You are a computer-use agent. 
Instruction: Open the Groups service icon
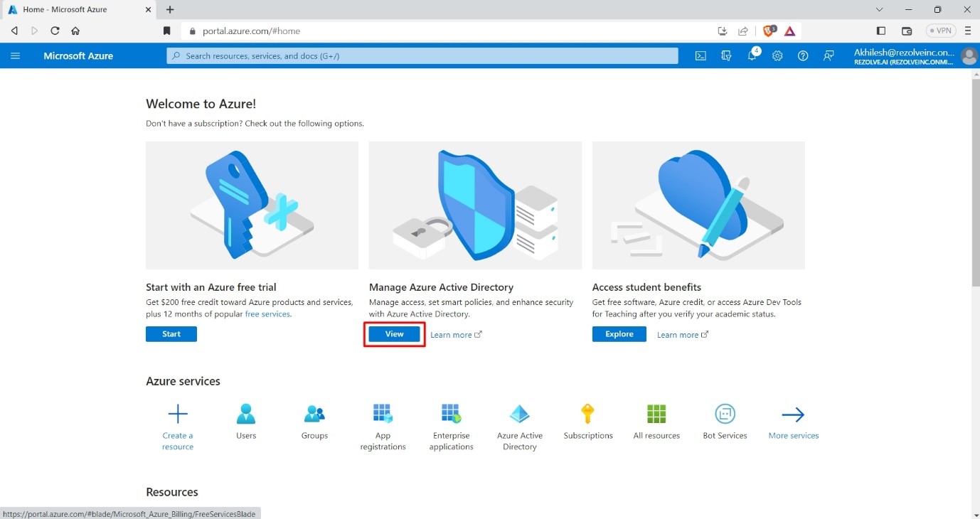coord(314,414)
